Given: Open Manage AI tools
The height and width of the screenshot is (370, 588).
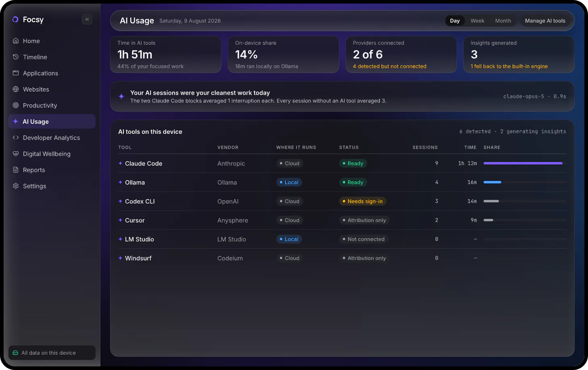Looking at the screenshot, I should click(x=545, y=21).
